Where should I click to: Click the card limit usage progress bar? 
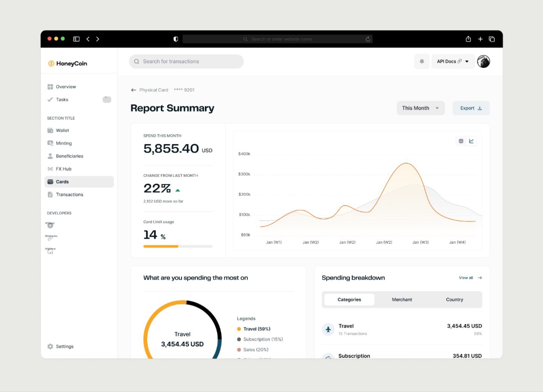tap(178, 246)
